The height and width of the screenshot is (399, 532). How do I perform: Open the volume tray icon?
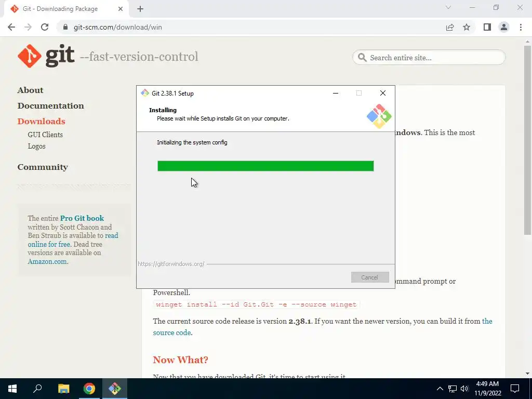pos(464,389)
